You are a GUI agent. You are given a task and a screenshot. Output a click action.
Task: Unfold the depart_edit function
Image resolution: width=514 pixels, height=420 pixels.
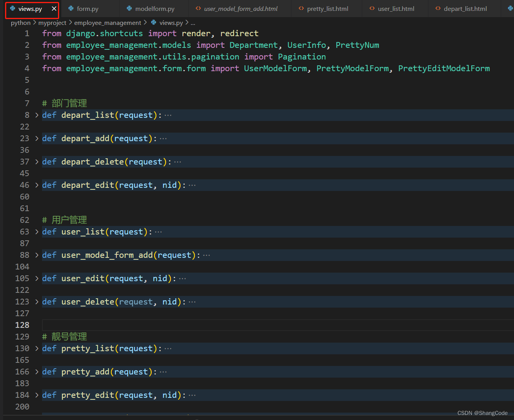pyautogui.click(x=37, y=185)
